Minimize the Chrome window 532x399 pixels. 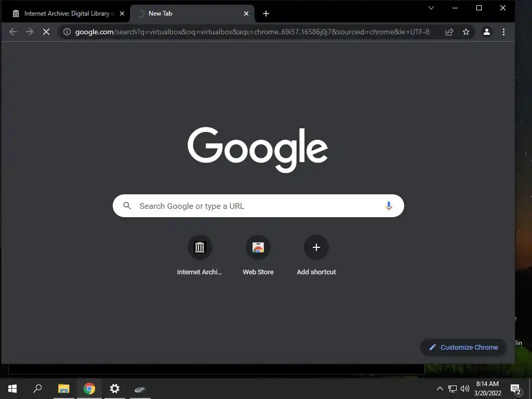(455, 8)
